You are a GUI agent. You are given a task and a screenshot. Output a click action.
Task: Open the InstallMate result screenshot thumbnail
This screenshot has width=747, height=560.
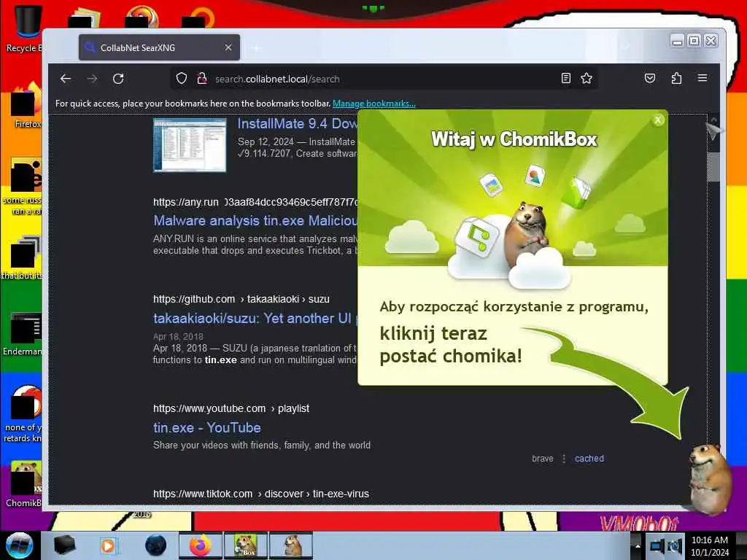click(x=190, y=145)
